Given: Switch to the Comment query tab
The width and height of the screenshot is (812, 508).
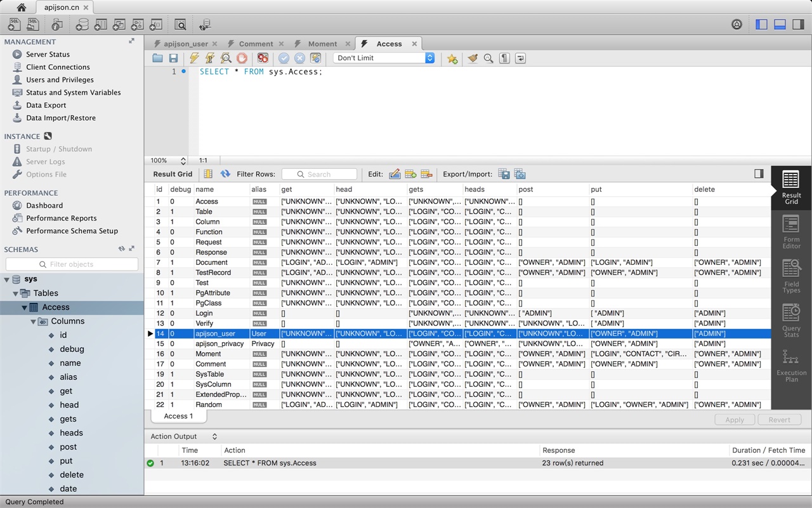Looking at the screenshot, I should coord(256,44).
